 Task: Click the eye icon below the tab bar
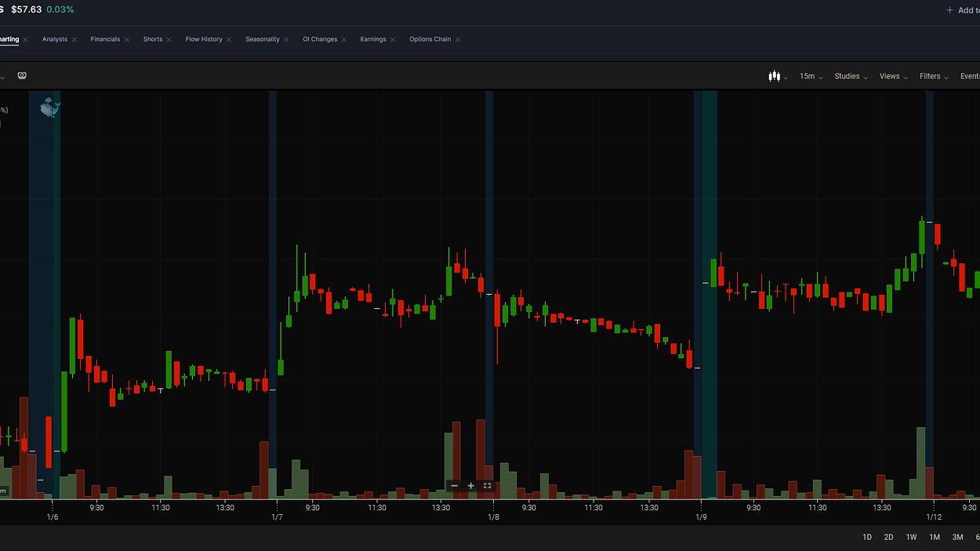22,75
